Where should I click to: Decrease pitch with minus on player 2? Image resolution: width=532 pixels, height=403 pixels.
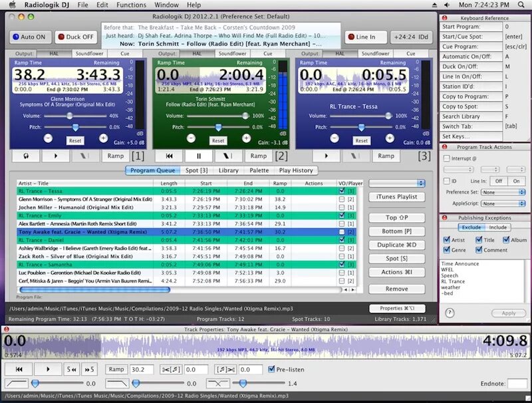191,138
